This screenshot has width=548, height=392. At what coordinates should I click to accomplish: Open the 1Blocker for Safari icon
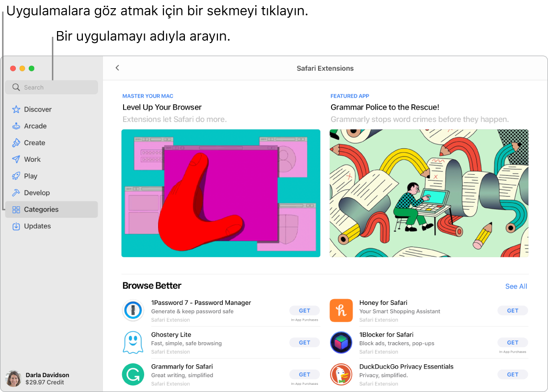pyautogui.click(x=341, y=342)
